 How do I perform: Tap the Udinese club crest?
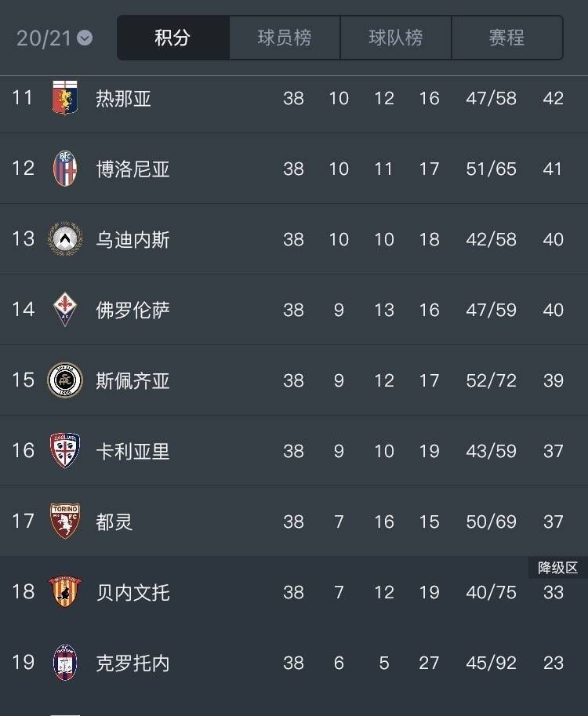pos(65,239)
